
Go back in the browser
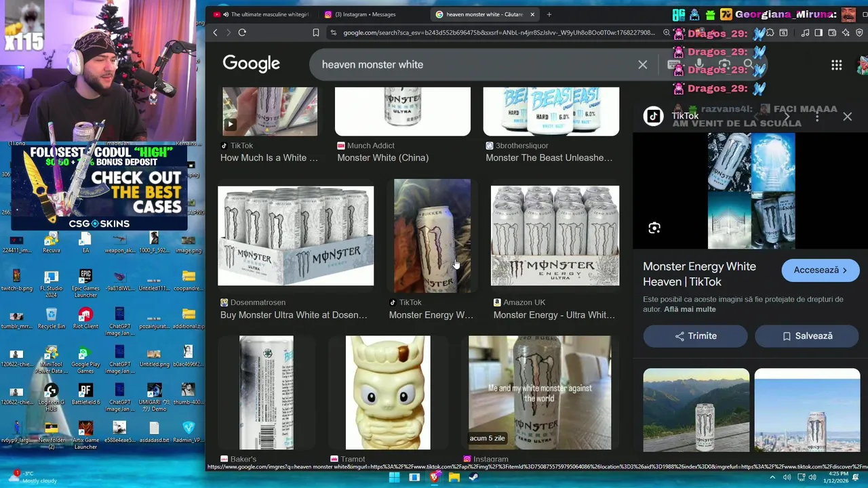215,33
